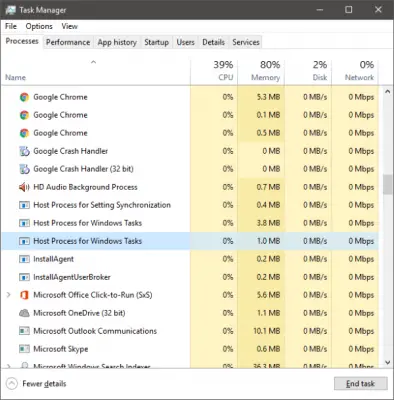Click the Host Process for Setting Synchronization icon
The height and width of the screenshot is (400, 394).
coord(24,205)
